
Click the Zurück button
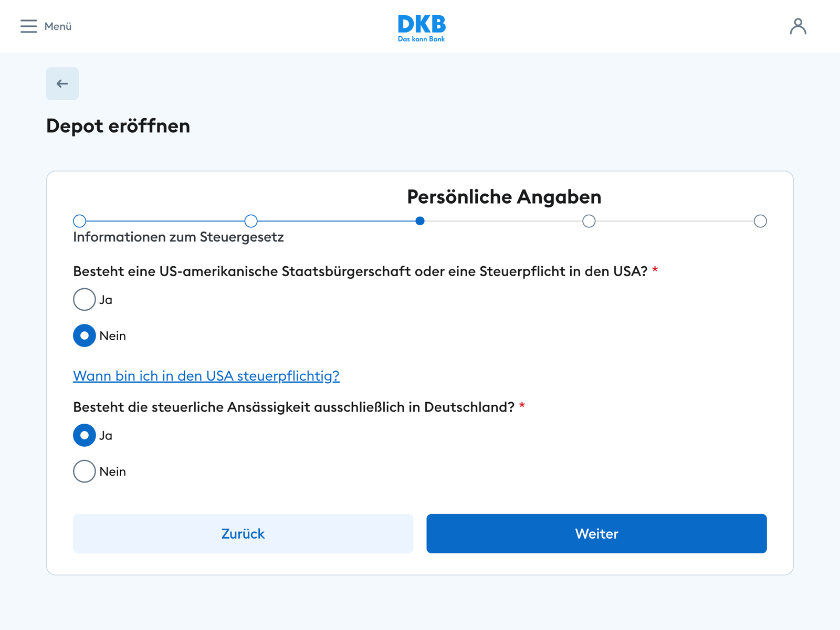coord(243,533)
